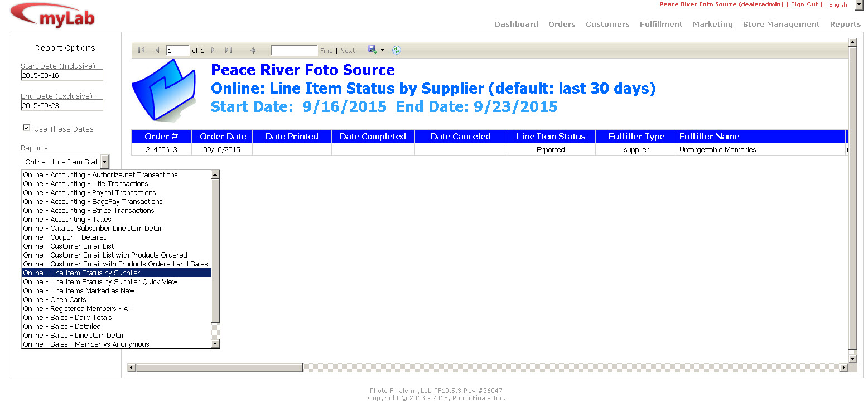
Task: Click report viewer scroll left arrow
Action: (132, 368)
